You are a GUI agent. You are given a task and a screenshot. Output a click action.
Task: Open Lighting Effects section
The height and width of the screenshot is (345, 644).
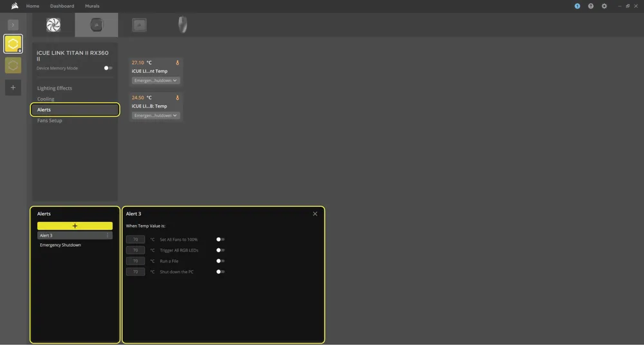click(x=55, y=88)
